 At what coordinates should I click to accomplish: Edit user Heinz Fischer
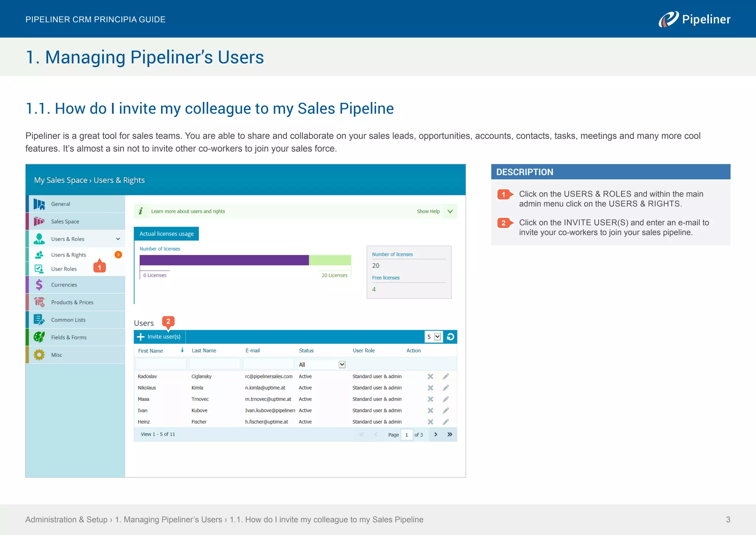[x=446, y=422]
